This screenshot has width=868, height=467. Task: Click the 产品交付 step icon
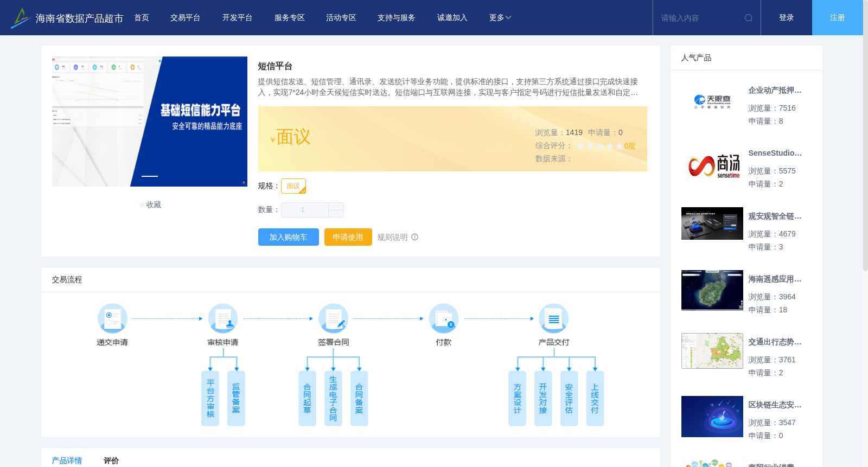tap(554, 318)
